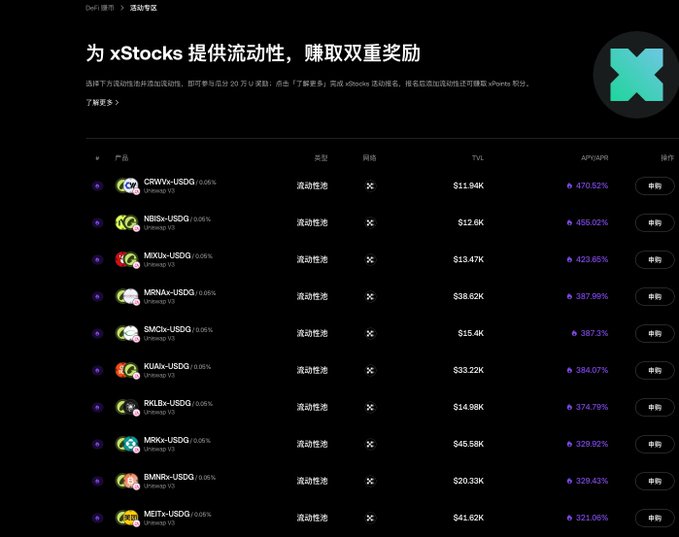Click the 产品 column header
Screen dimensions: 679x537
(x=122, y=158)
